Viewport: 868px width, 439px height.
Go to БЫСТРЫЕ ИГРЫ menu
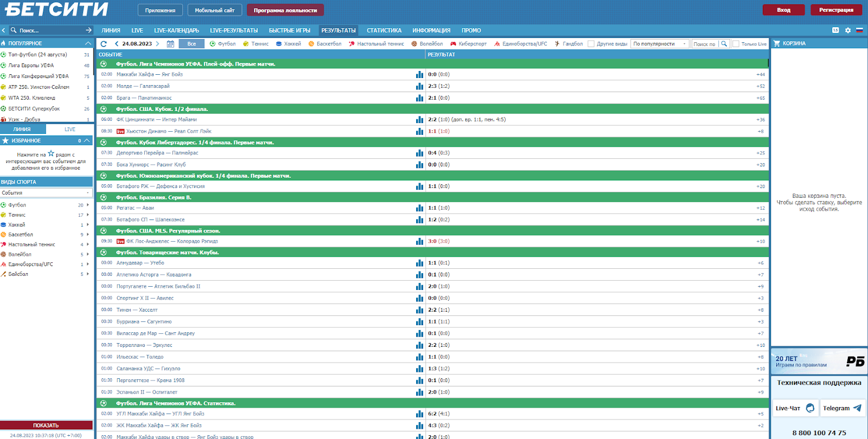[290, 30]
